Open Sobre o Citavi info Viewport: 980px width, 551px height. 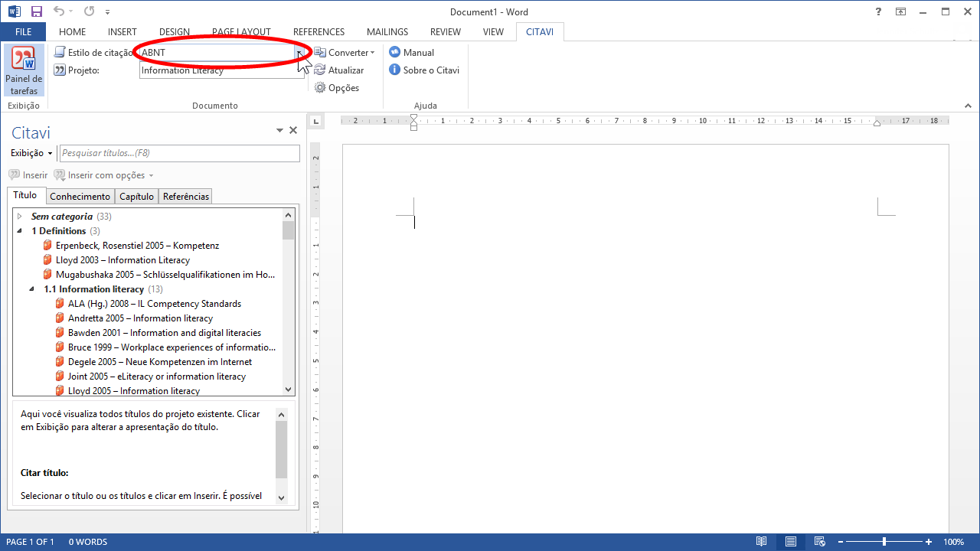424,70
